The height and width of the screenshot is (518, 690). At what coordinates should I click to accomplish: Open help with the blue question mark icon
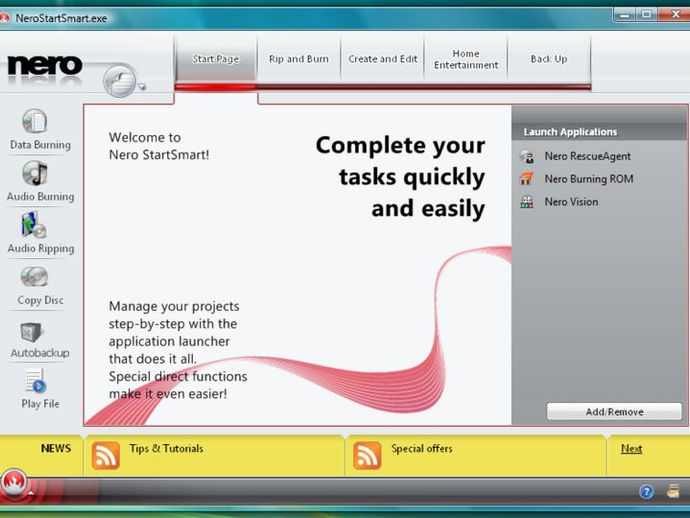[646, 491]
